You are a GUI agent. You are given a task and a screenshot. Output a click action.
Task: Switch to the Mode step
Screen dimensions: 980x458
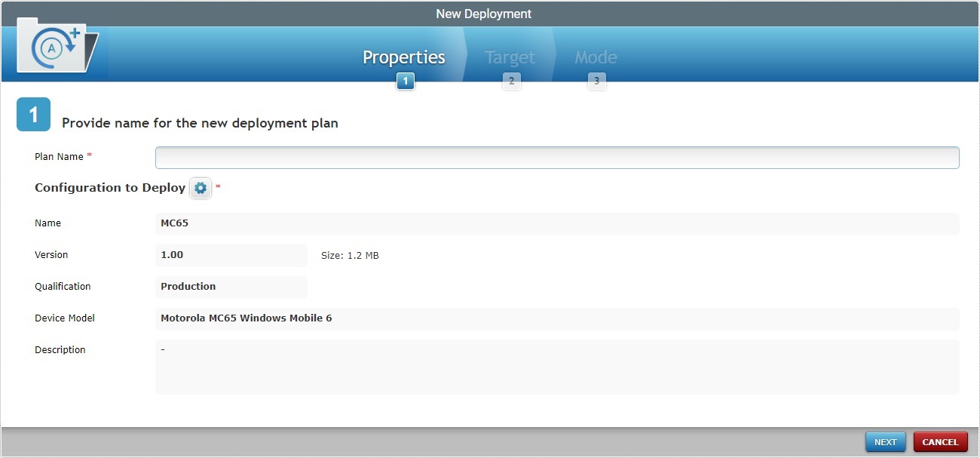[596, 57]
